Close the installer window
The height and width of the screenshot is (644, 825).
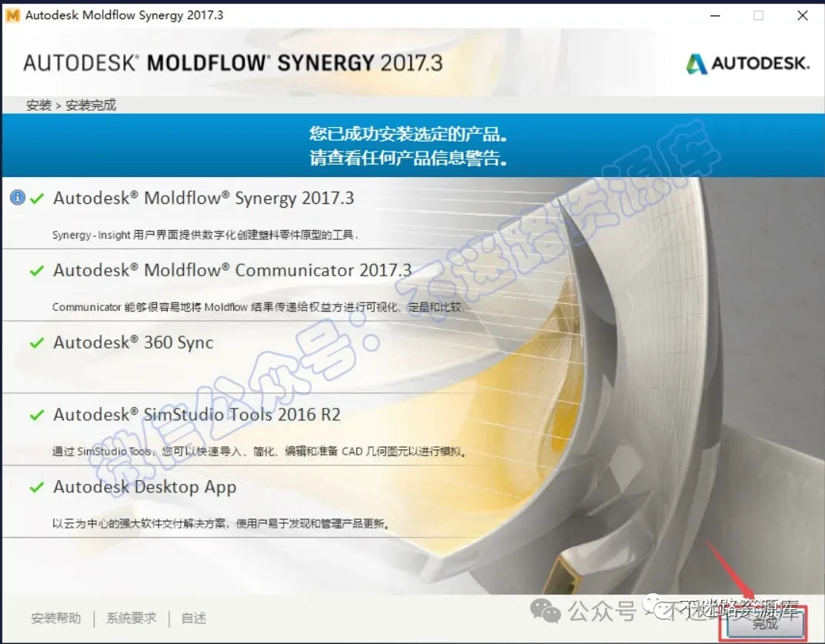(x=803, y=16)
